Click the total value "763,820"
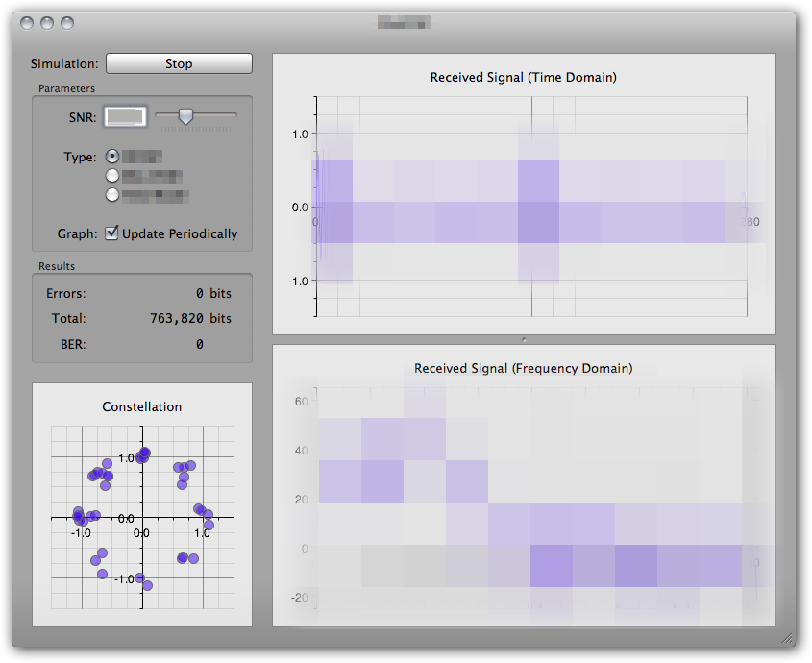Viewport: 812px width, 663px height. click(177, 318)
